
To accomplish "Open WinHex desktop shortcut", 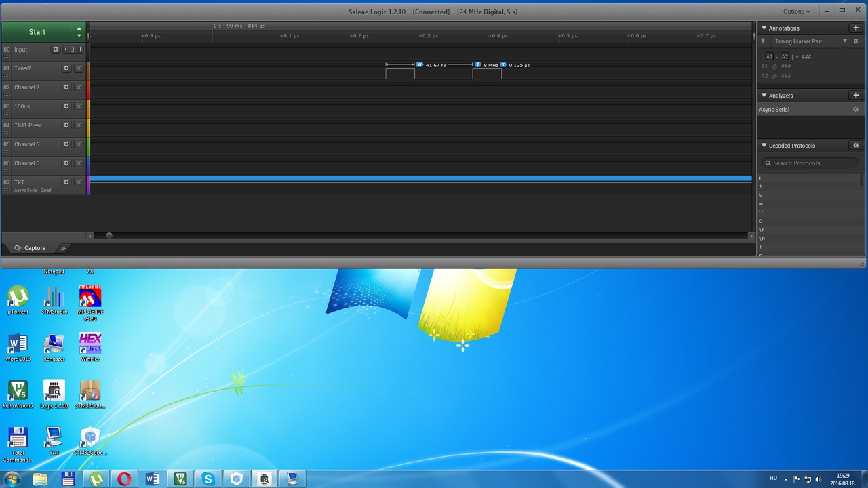I will (90, 347).
